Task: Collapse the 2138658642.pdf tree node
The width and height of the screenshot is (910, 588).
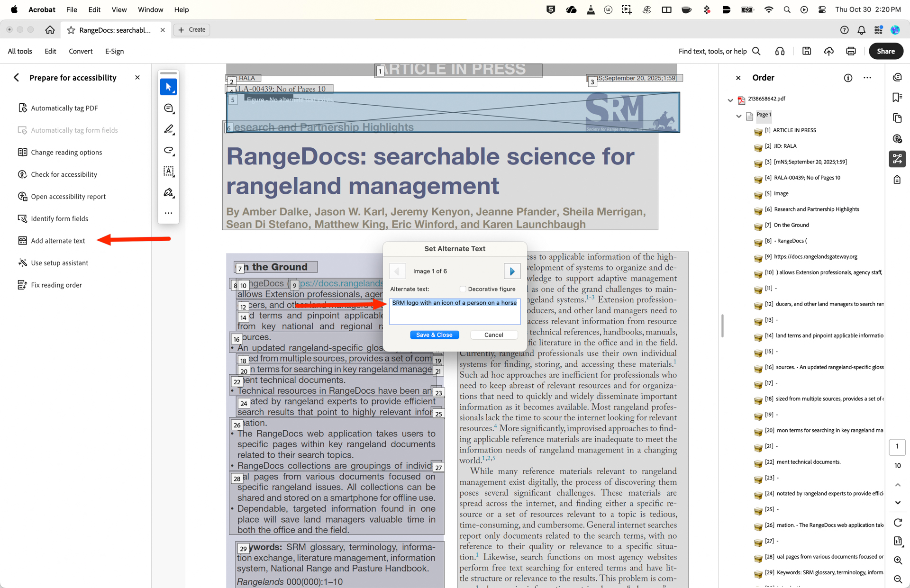Action: (x=730, y=100)
